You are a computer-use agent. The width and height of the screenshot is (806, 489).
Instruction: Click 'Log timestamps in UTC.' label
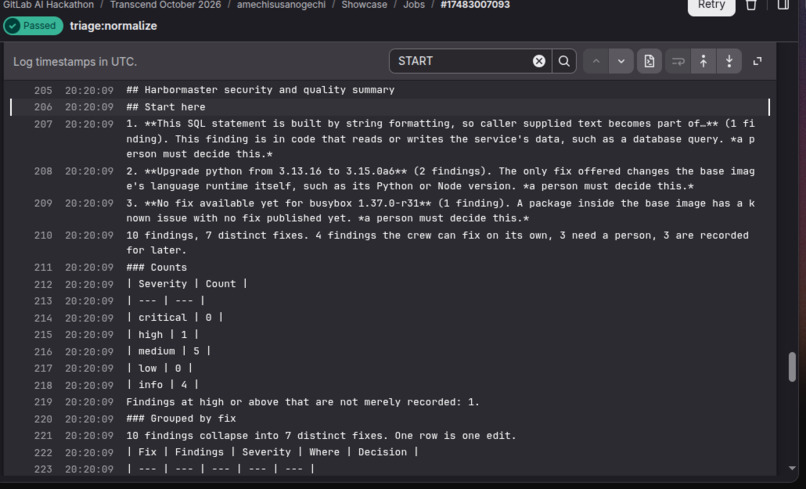[x=75, y=62]
